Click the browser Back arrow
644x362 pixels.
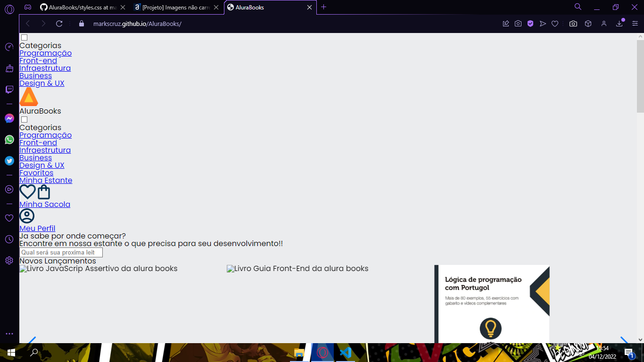28,24
